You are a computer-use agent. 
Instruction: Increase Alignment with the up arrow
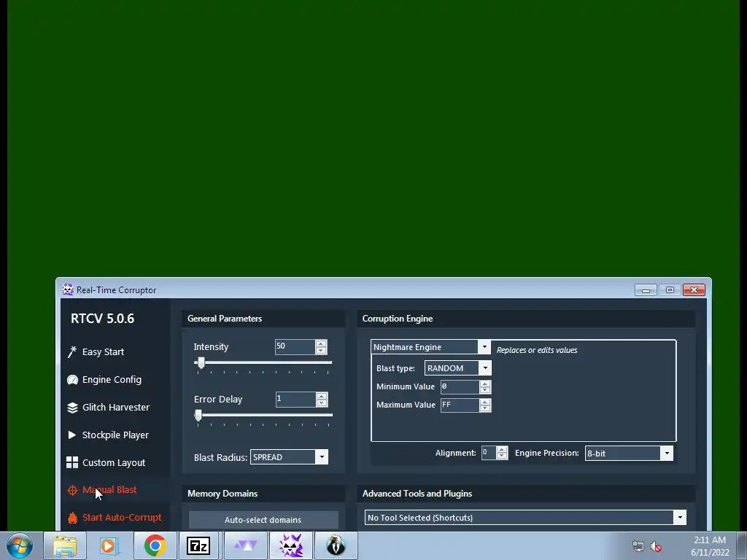(x=502, y=449)
